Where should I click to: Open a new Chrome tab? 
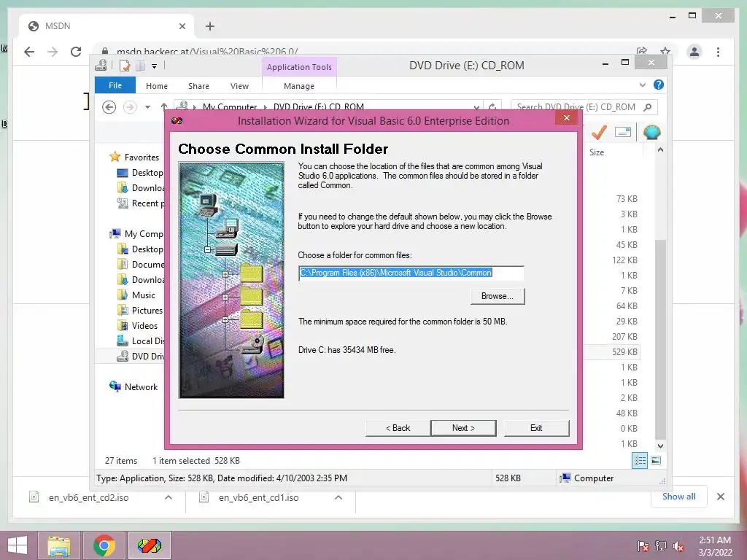(x=210, y=26)
